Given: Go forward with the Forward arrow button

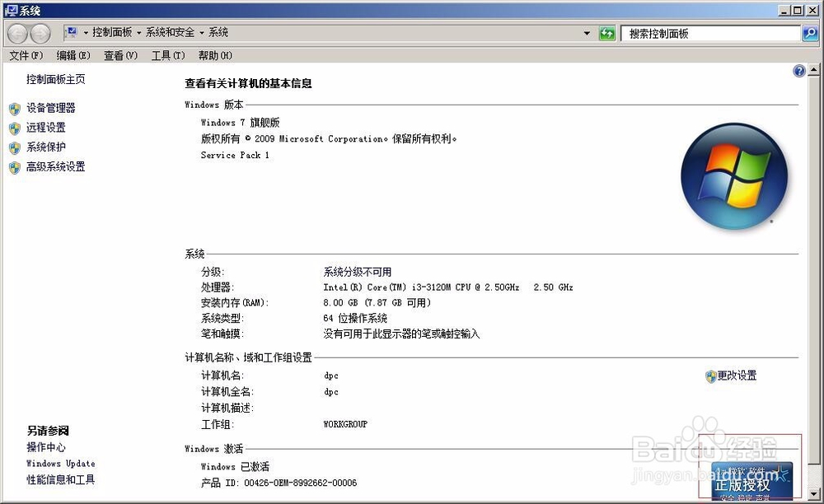Looking at the screenshot, I should [40, 34].
